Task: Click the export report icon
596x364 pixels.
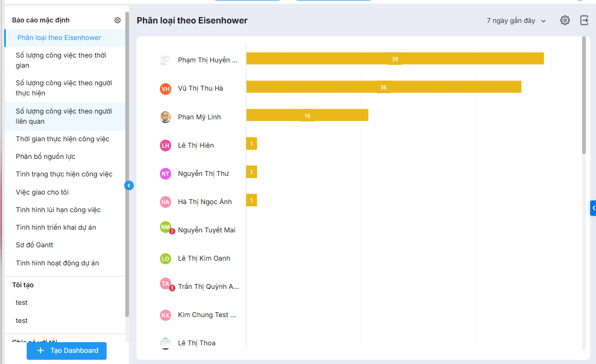Action: [584, 20]
